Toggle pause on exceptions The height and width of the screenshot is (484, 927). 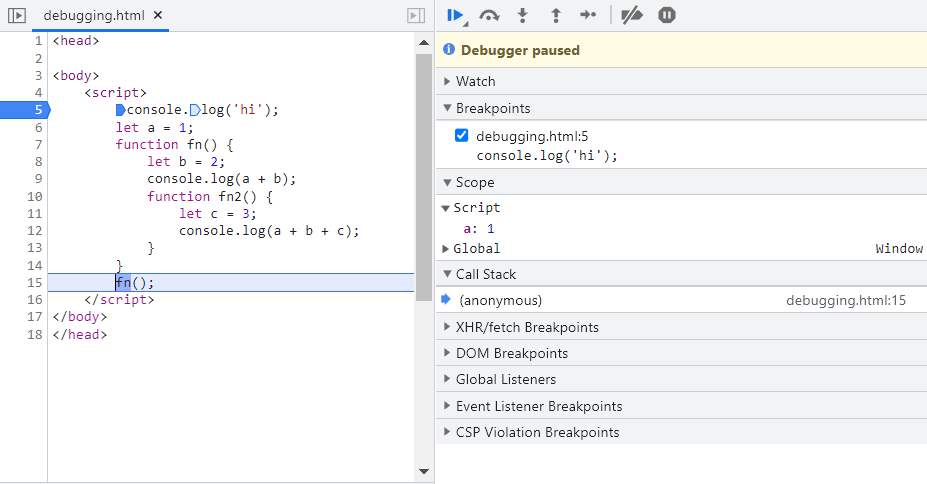click(x=667, y=15)
